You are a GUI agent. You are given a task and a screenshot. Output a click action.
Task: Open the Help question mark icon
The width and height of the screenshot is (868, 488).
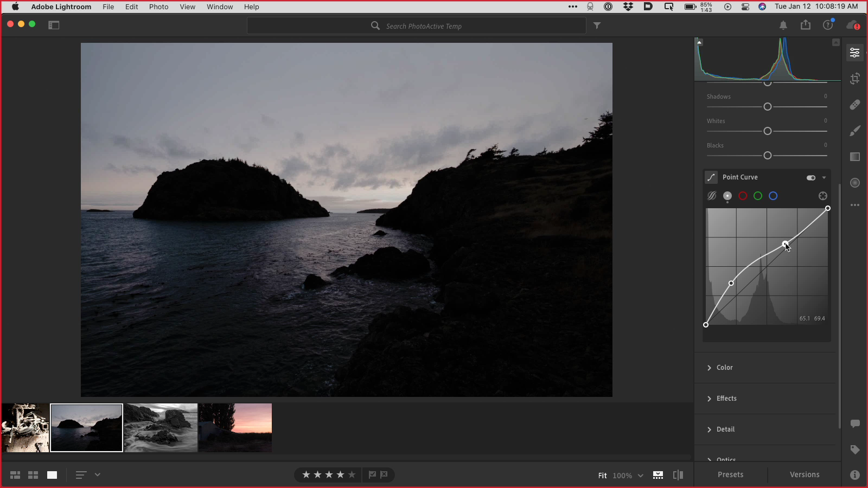(828, 25)
